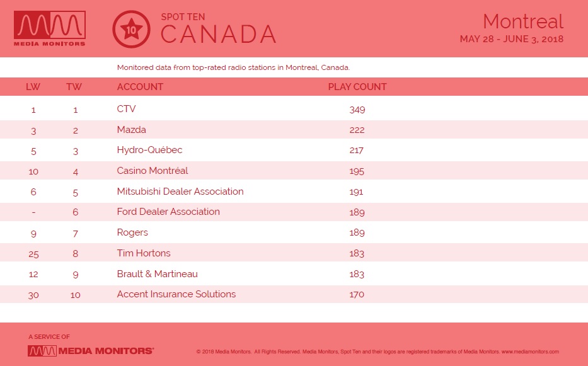Click the footer Media Monitors logo

tap(91, 351)
